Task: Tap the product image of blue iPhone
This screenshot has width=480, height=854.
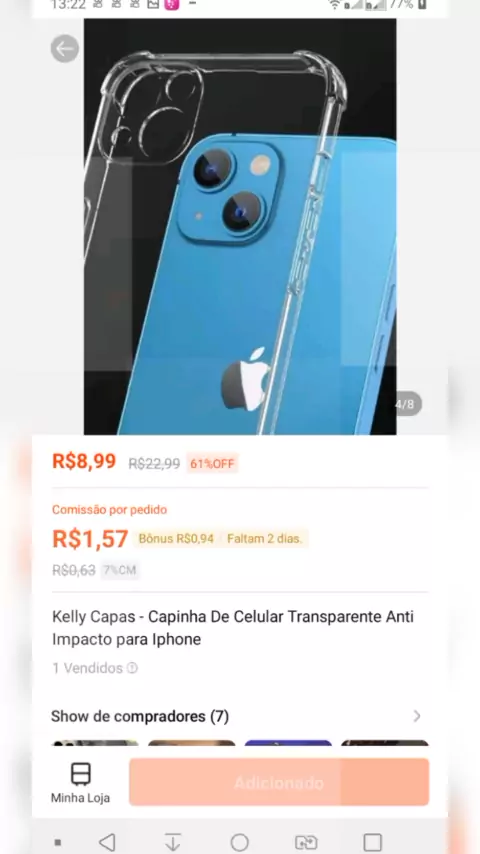Action: tap(240, 227)
